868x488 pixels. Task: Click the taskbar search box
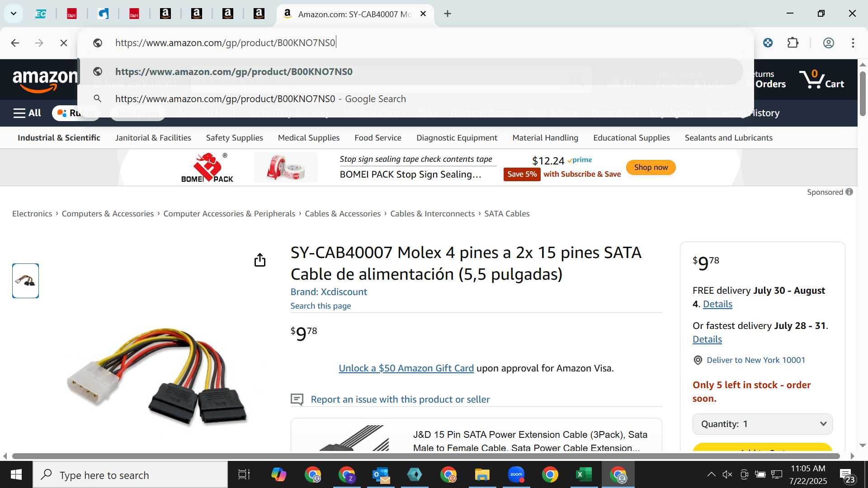point(130,475)
